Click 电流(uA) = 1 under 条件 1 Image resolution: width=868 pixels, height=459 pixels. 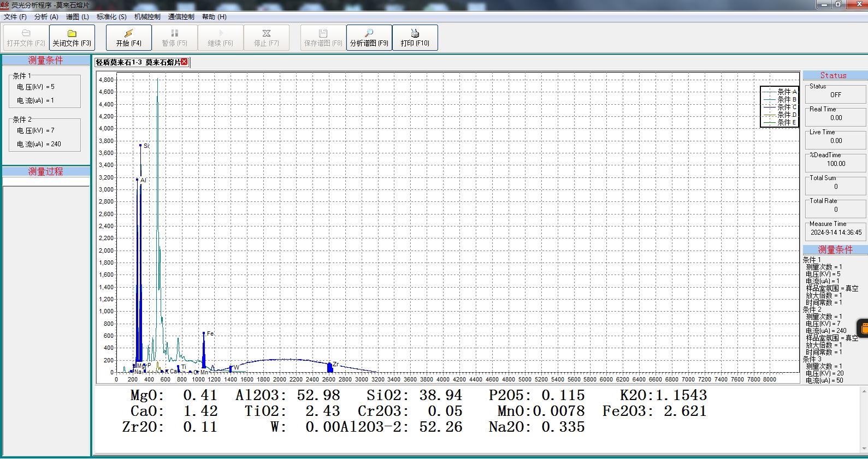[36, 100]
